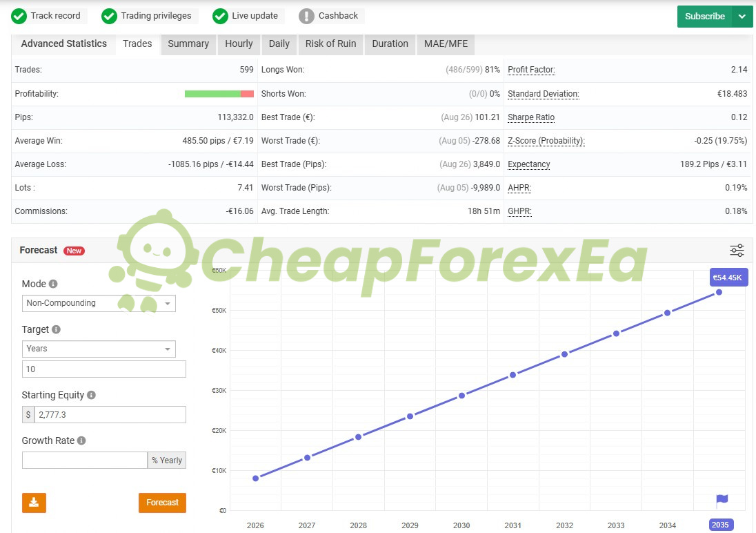This screenshot has height=533, width=756.
Task: Switch to the Risk of Ruin tab
Action: click(331, 44)
